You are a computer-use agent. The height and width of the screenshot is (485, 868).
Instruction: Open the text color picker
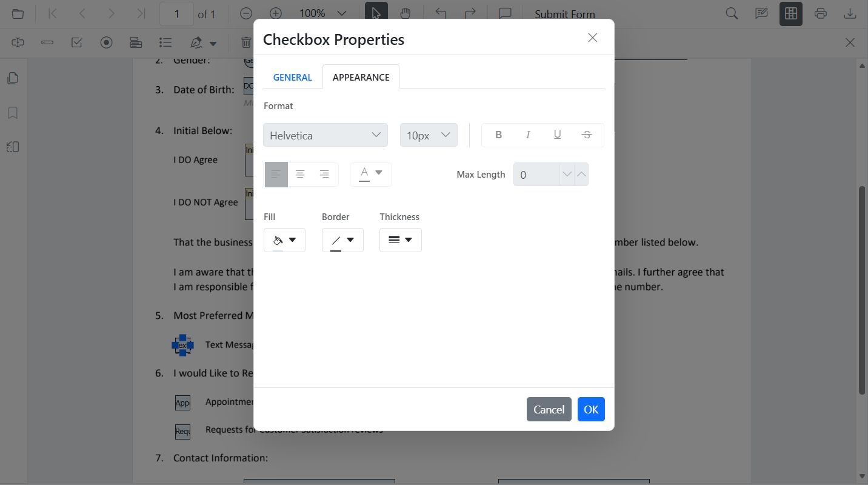370,174
